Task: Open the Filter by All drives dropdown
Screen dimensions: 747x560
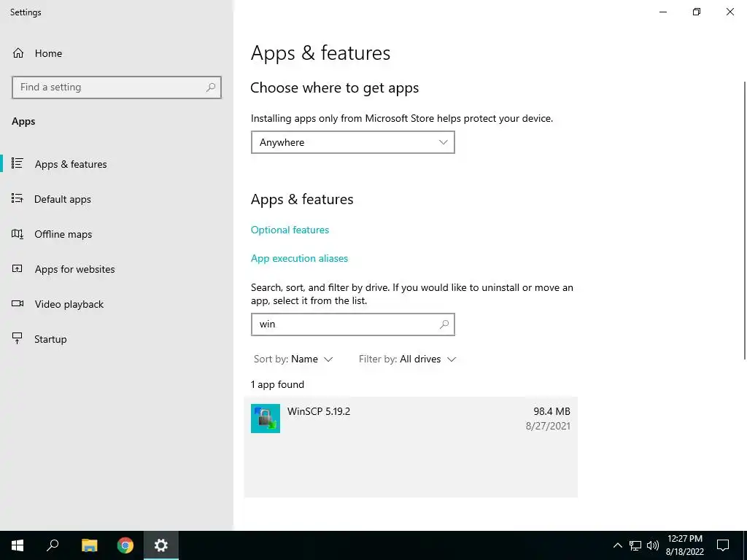Action: pos(407,359)
